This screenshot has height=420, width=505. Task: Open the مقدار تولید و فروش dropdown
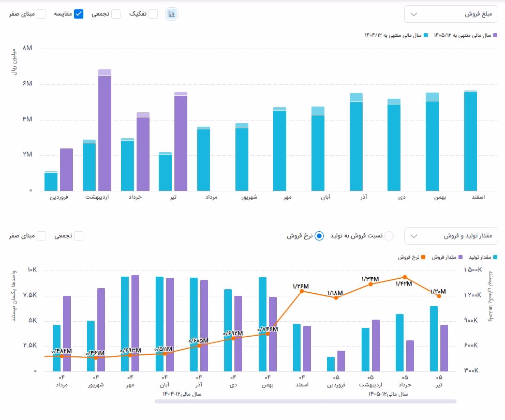(451, 236)
